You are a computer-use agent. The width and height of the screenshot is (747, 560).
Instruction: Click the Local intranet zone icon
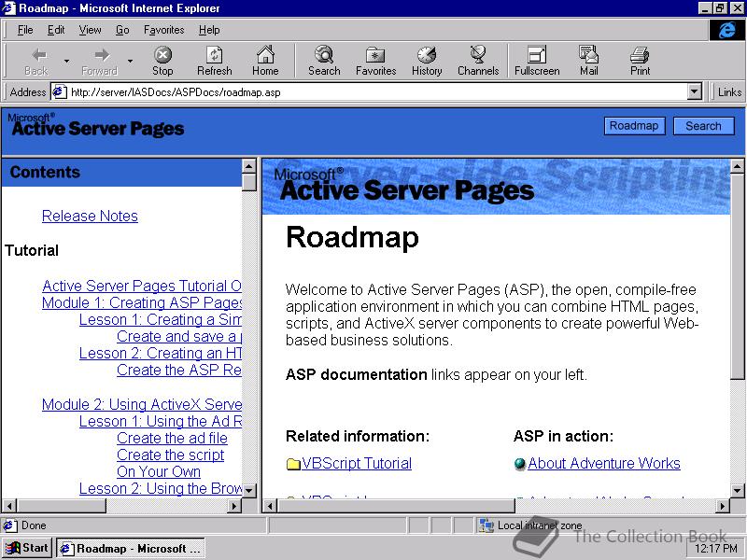tap(486, 525)
